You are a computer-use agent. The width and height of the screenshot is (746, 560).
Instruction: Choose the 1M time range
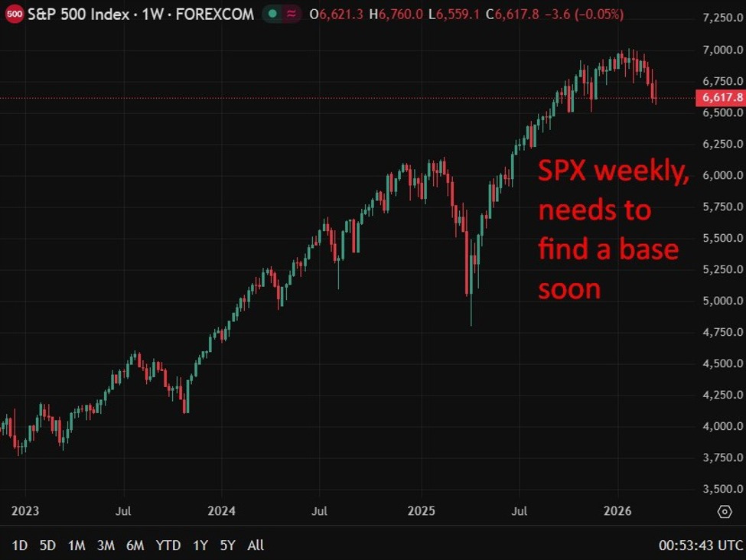(x=77, y=545)
